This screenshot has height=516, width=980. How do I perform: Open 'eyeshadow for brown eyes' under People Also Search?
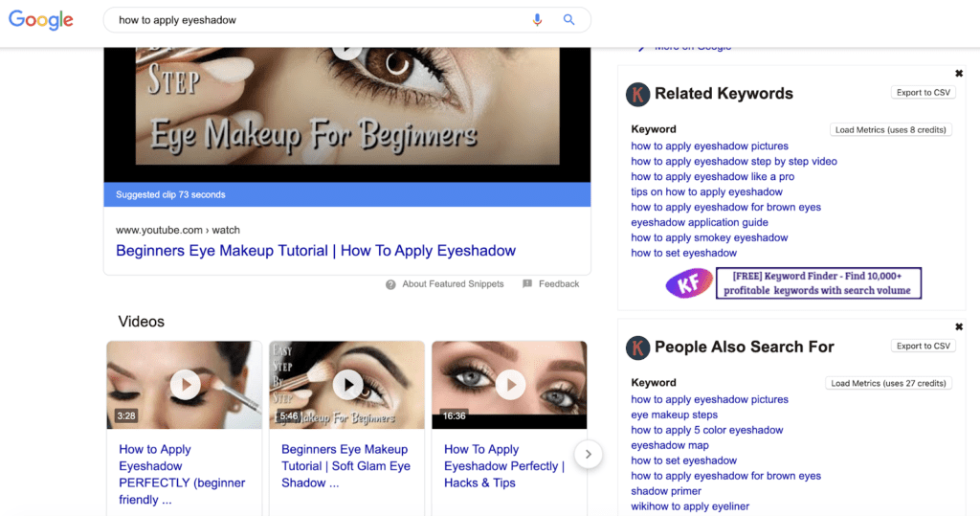click(725, 476)
